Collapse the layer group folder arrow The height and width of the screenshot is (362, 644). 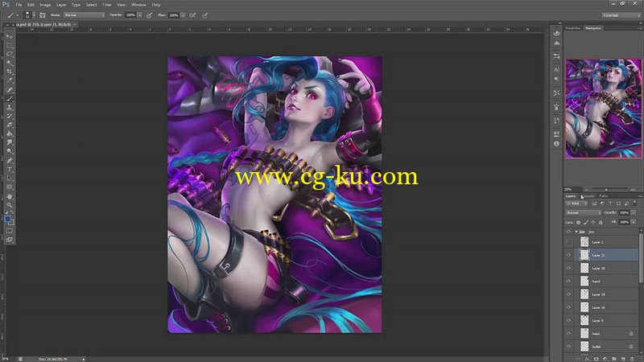coord(576,232)
